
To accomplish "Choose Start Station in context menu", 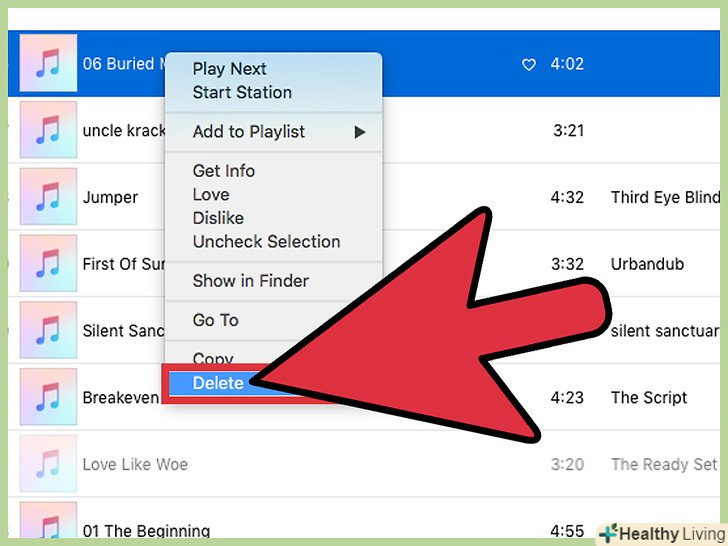I will coord(242,92).
